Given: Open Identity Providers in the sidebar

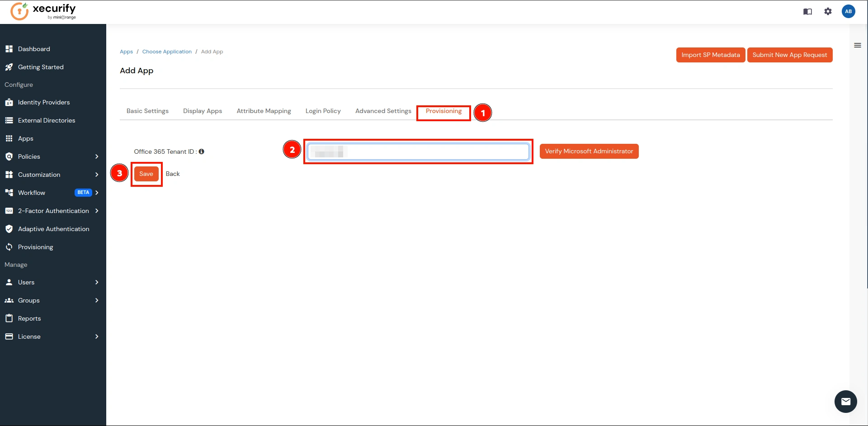Looking at the screenshot, I should point(43,102).
